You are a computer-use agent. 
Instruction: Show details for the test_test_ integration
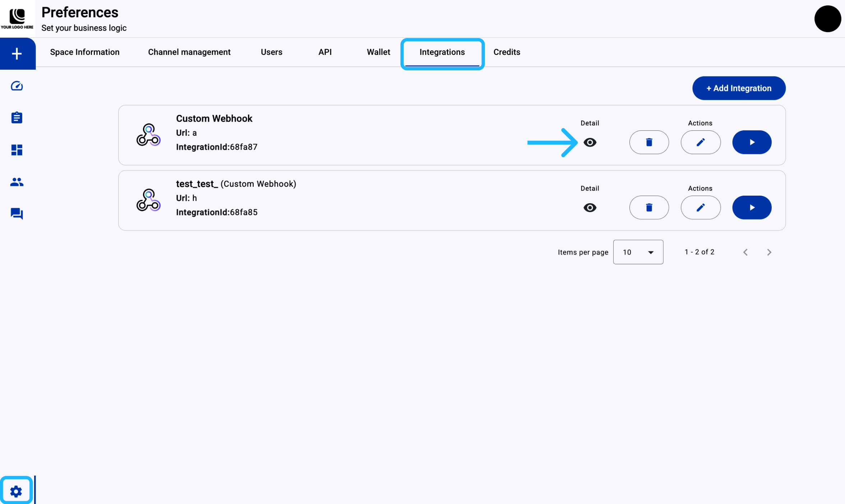pyautogui.click(x=590, y=208)
